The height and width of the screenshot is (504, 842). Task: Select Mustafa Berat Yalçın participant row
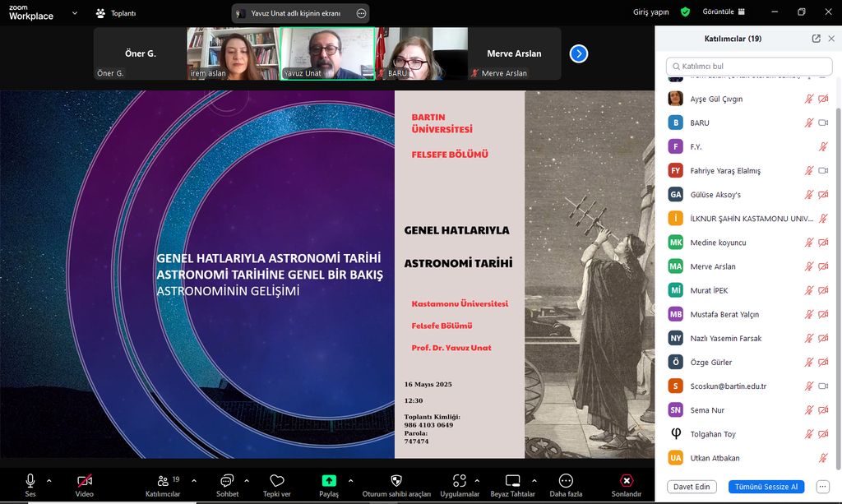[x=748, y=315]
